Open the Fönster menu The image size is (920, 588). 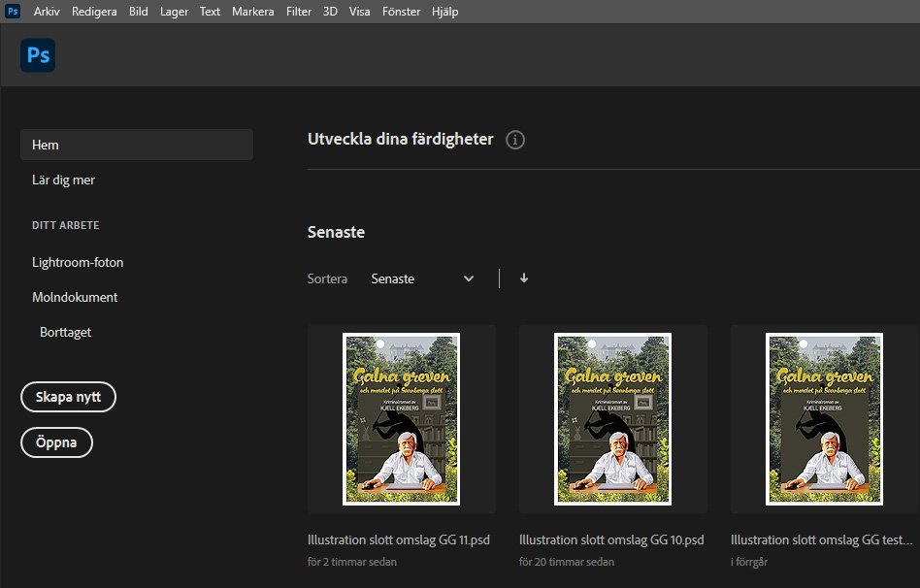401,12
